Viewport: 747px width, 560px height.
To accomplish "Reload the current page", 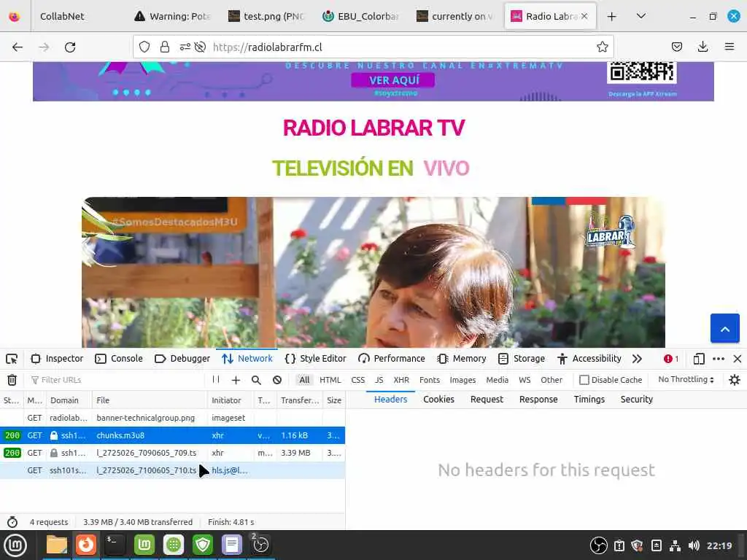I will [70, 47].
